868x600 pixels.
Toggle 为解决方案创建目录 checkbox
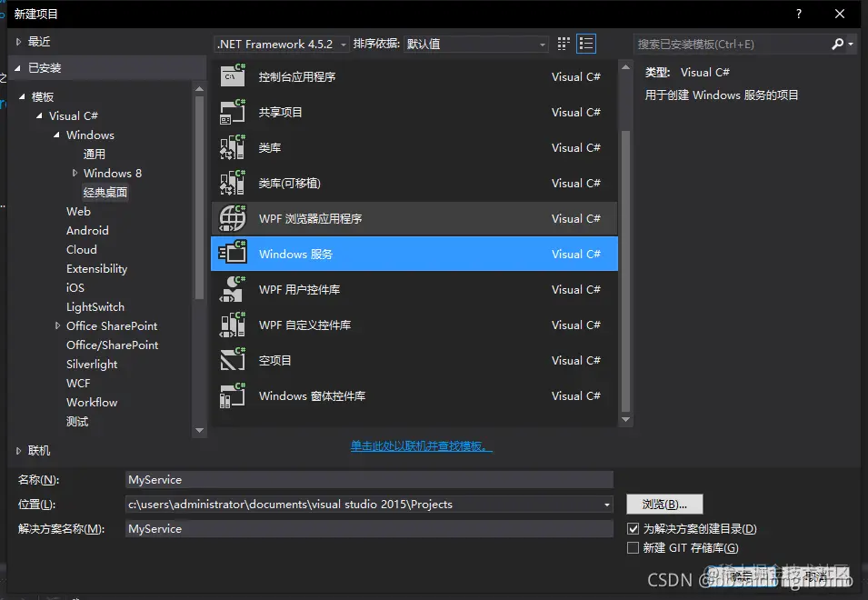tap(633, 528)
